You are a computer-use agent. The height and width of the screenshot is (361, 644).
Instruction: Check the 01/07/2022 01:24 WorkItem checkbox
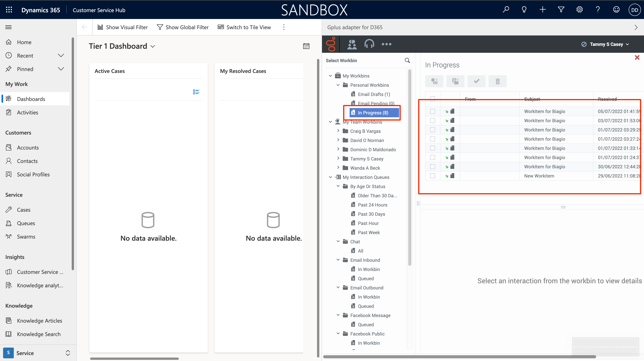[x=433, y=157]
